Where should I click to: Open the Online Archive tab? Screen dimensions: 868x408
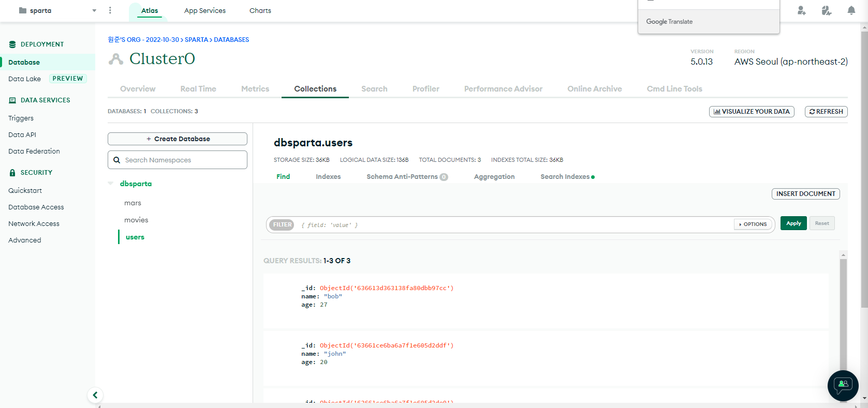595,89
